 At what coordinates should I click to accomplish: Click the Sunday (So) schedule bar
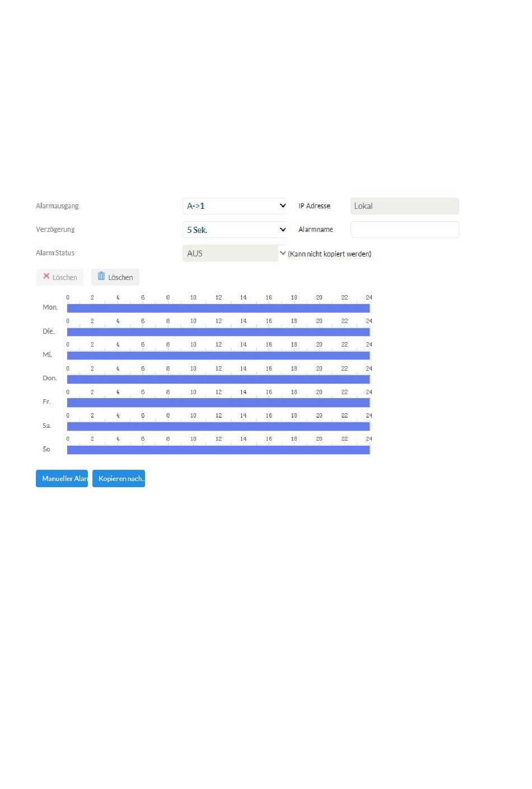218,450
